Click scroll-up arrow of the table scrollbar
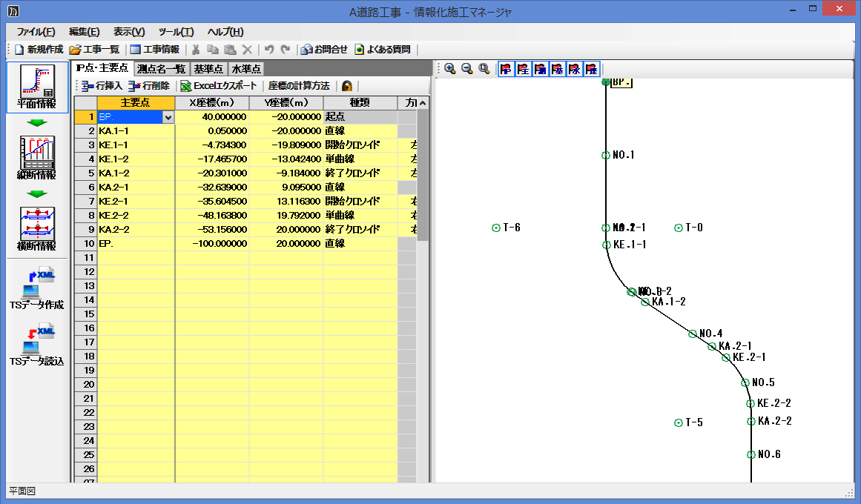The width and height of the screenshot is (861, 504). 422,103
